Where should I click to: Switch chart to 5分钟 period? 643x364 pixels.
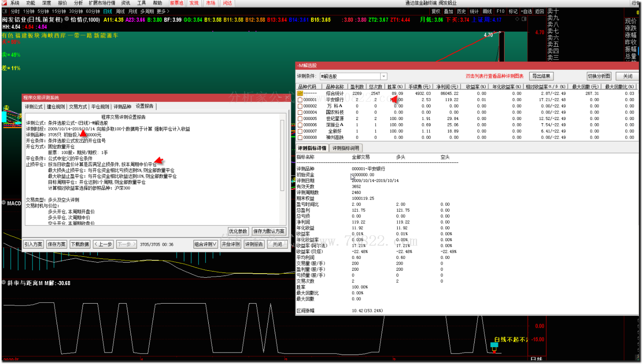click(x=43, y=12)
